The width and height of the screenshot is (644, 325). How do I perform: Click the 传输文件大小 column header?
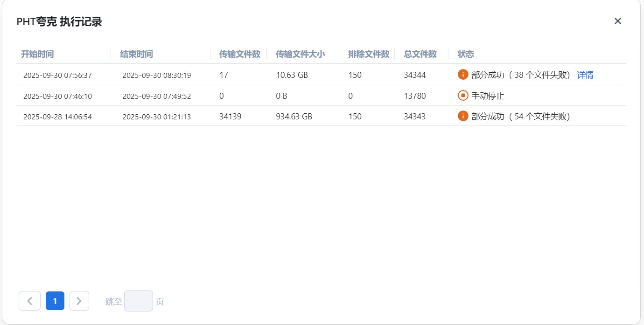(301, 54)
